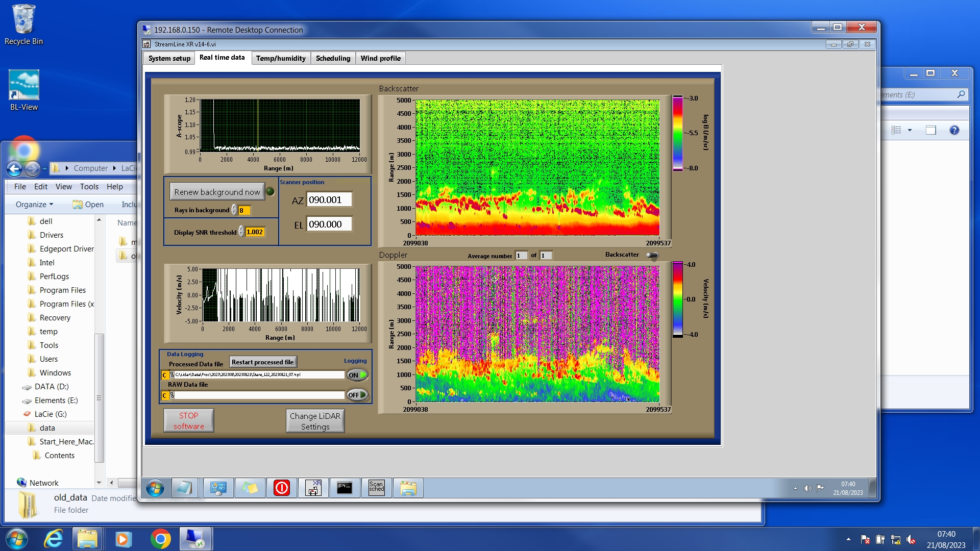Open the Temp/humidity tab
Image resolution: width=980 pixels, height=551 pixels.
[x=281, y=58]
